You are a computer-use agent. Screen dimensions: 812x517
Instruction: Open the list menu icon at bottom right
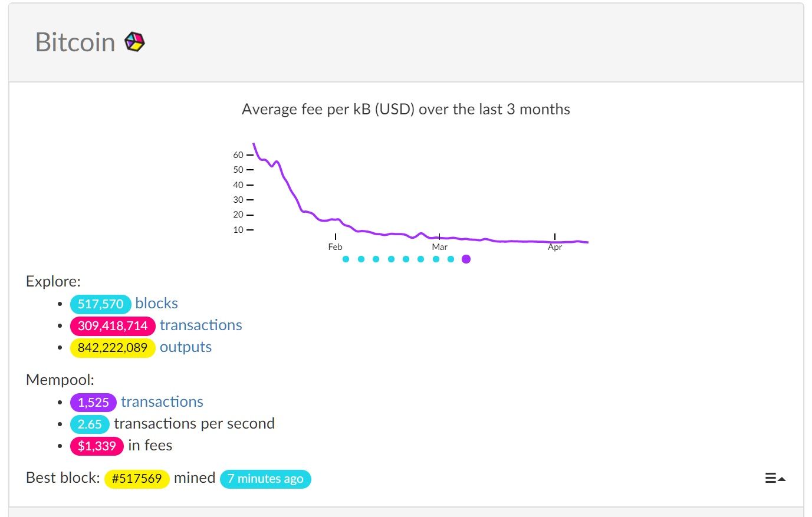(x=774, y=478)
